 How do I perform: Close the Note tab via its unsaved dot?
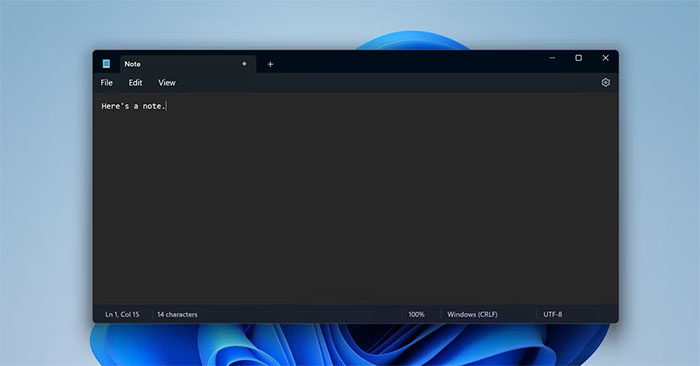(x=244, y=64)
